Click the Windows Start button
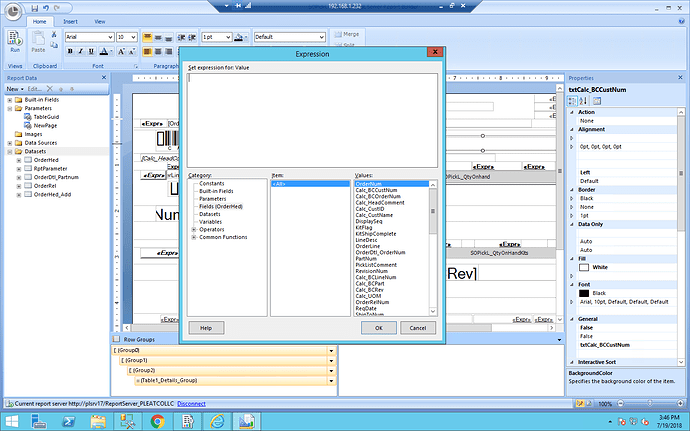690x431 pixels. [12, 422]
